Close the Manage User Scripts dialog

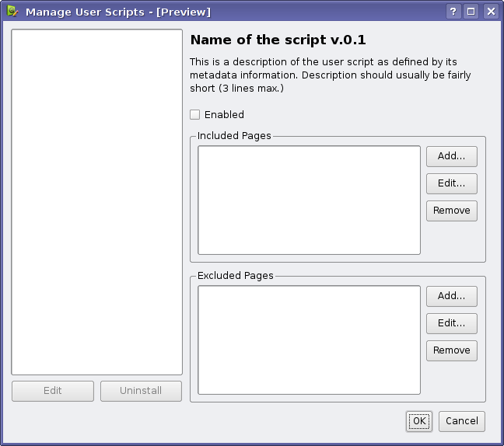[491, 12]
